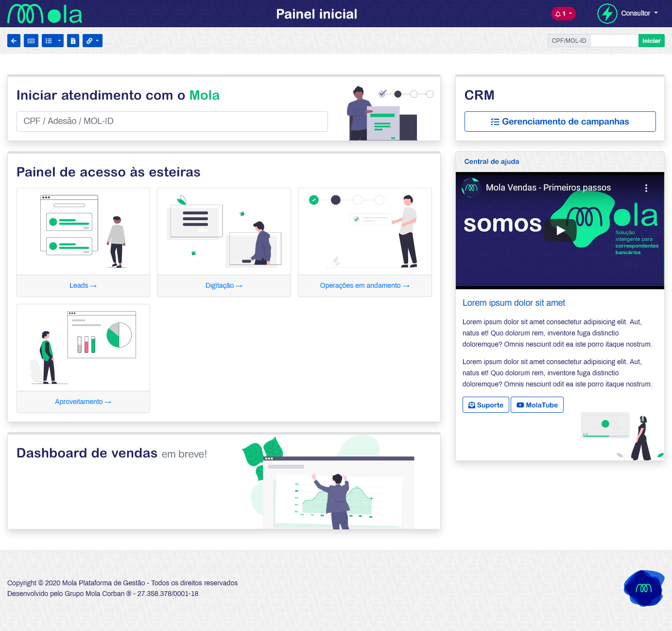Play the Mola Vendas video
This screenshot has width=672, height=631.
point(560,230)
